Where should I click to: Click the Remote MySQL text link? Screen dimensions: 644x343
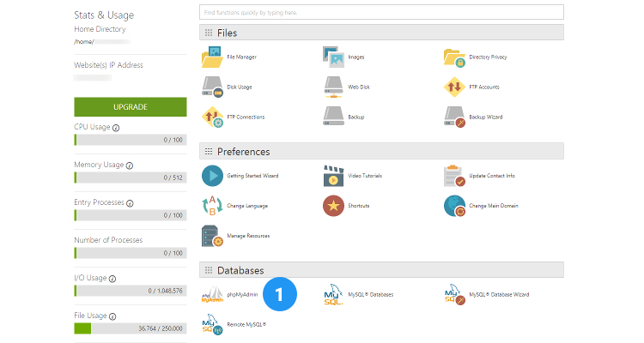tap(246, 324)
